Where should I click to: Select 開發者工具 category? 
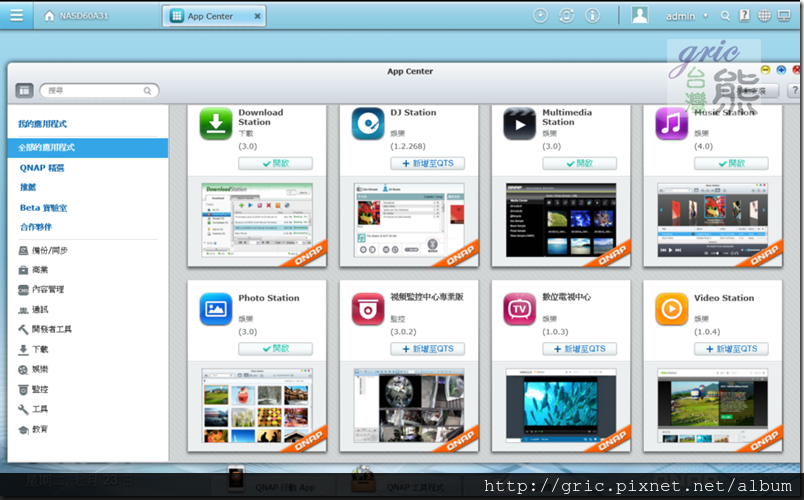click(45, 329)
